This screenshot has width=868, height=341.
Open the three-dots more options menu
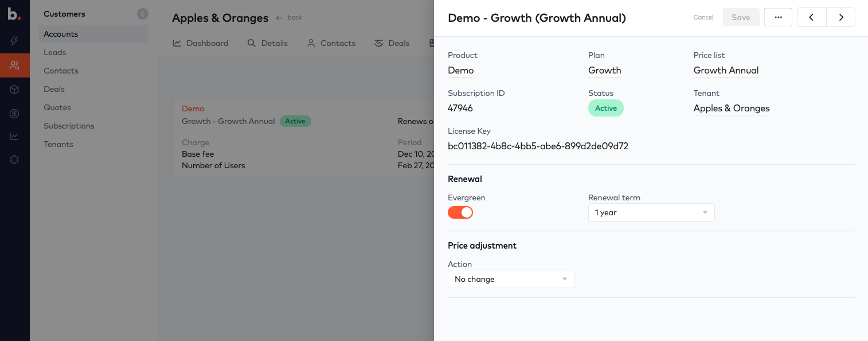[x=778, y=17]
